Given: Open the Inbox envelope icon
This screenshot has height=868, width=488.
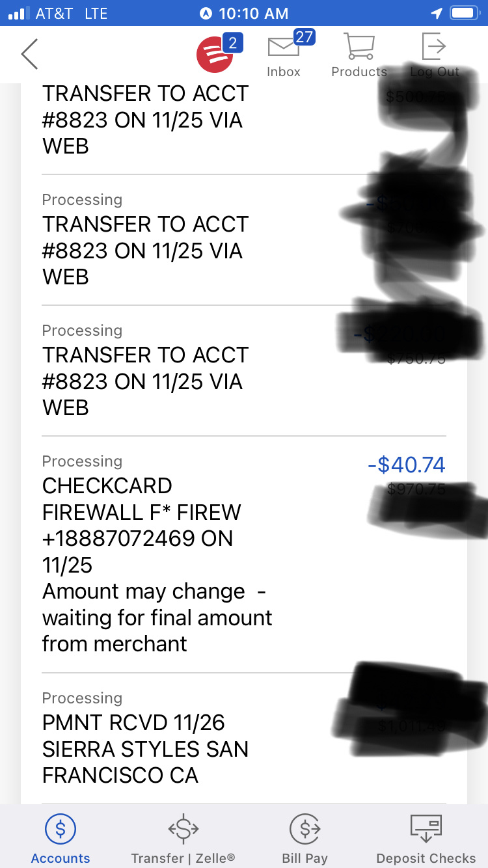Looking at the screenshot, I should pos(284,47).
